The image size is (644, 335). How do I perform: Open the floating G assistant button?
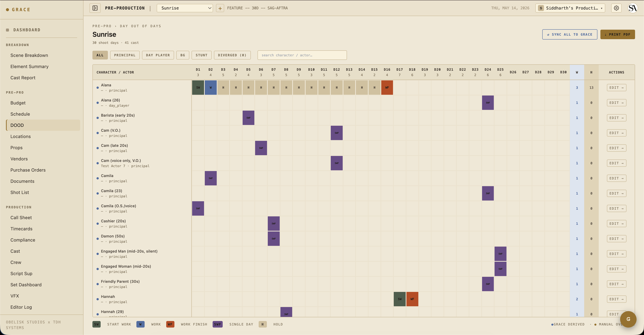[x=628, y=319]
